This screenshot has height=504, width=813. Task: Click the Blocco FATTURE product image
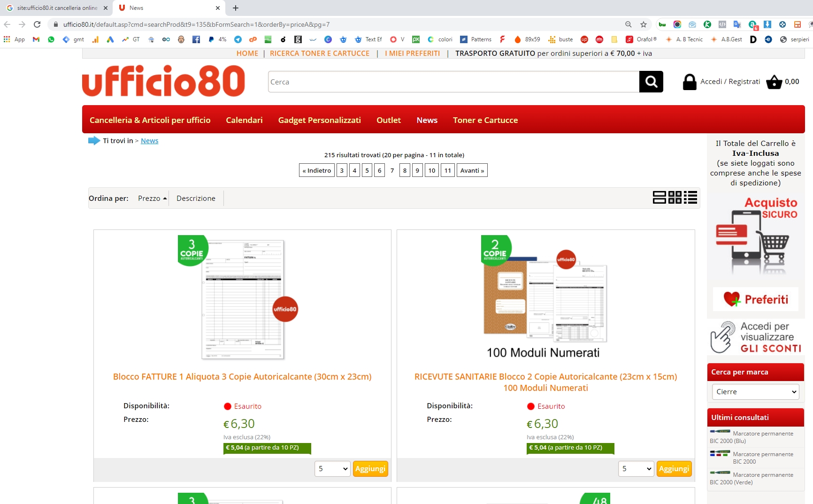coord(238,298)
